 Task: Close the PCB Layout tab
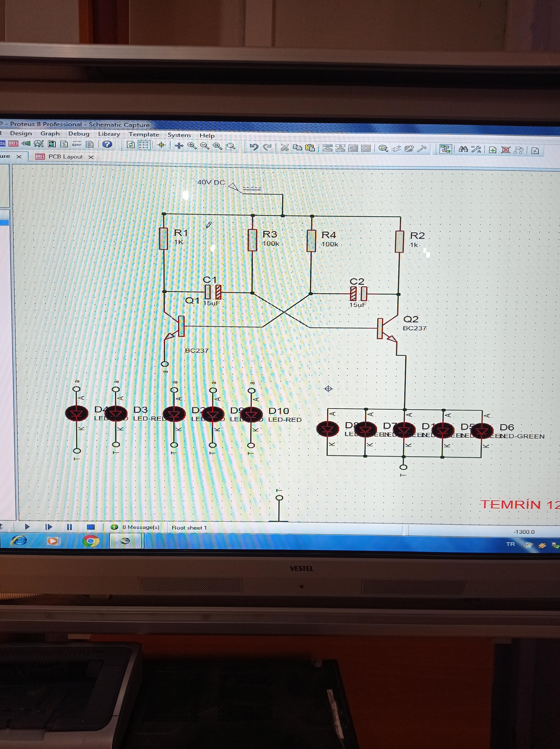pyautogui.click(x=91, y=157)
